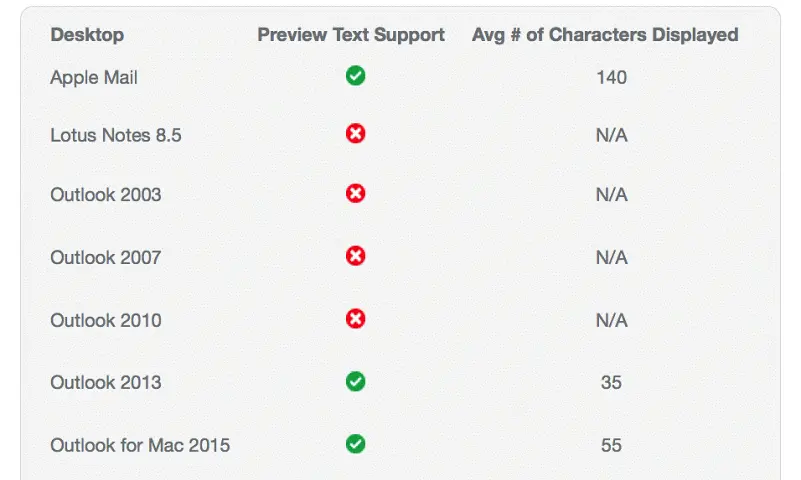Click the green checkmark for Outlook 2013

[x=356, y=381]
